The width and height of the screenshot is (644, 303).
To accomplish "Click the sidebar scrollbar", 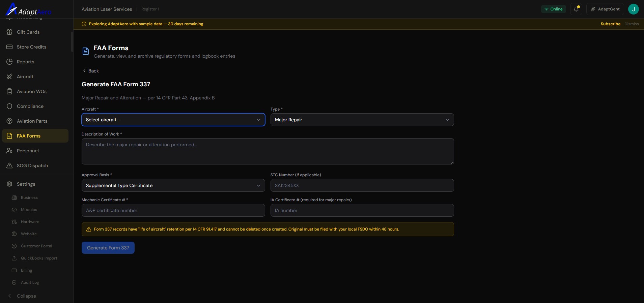I will (72, 42).
